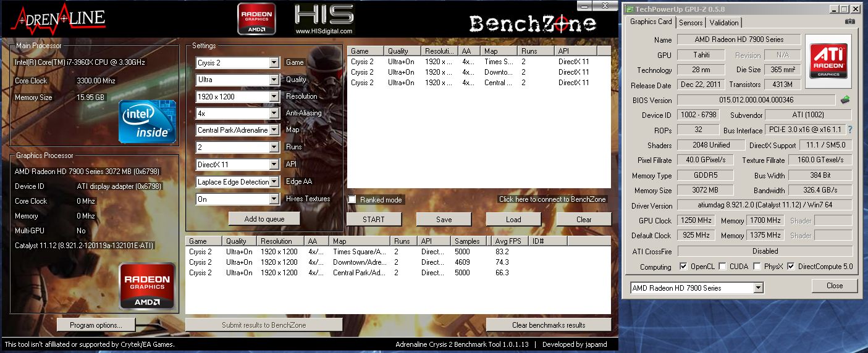Click the Save button

point(444,220)
